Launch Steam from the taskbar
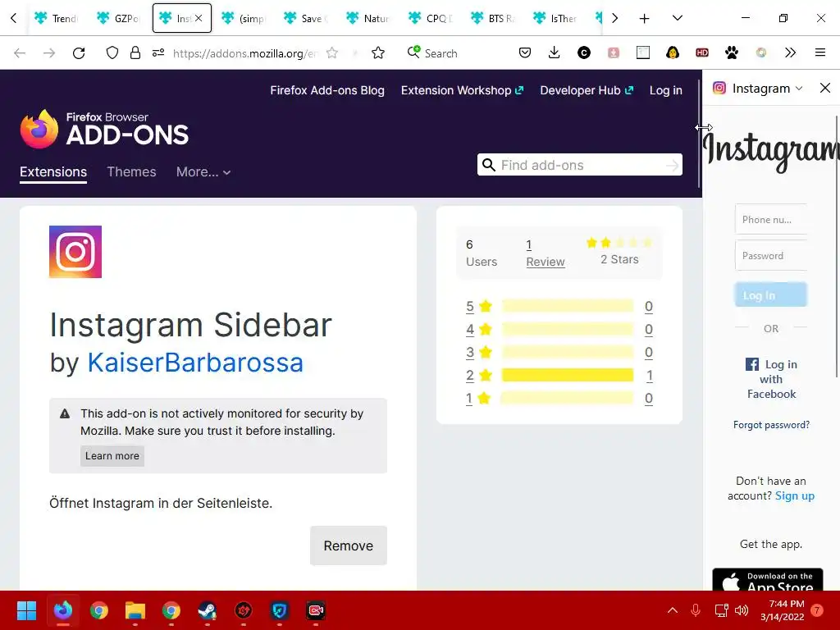 [208, 610]
